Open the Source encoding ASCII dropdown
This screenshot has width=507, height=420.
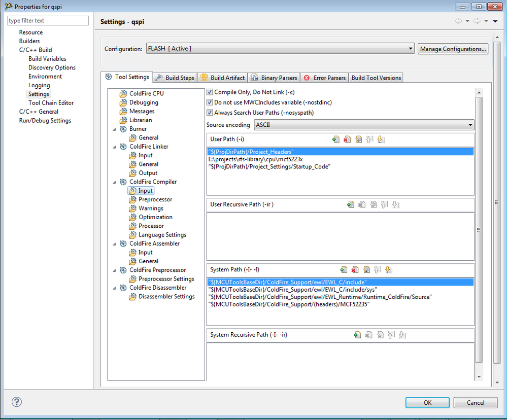pyautogui.click(x=364, y=125)
